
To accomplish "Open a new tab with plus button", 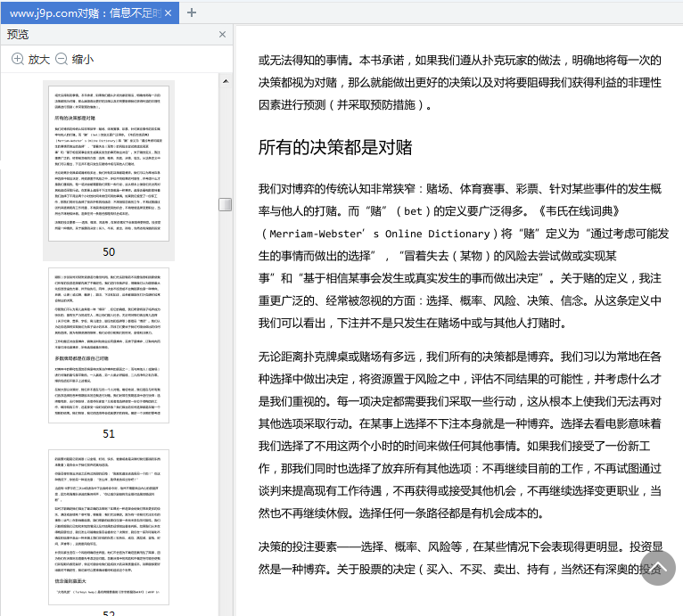I will [192, 12].
